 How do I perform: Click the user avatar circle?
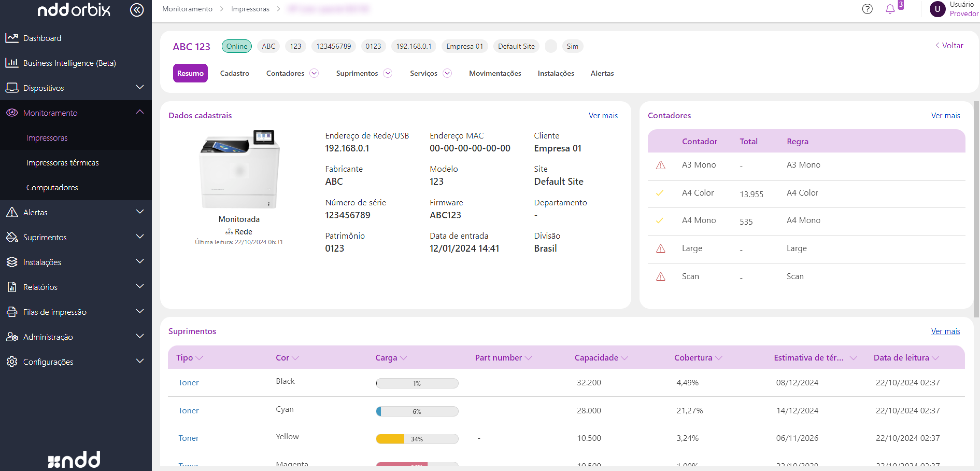pos(938,9)
